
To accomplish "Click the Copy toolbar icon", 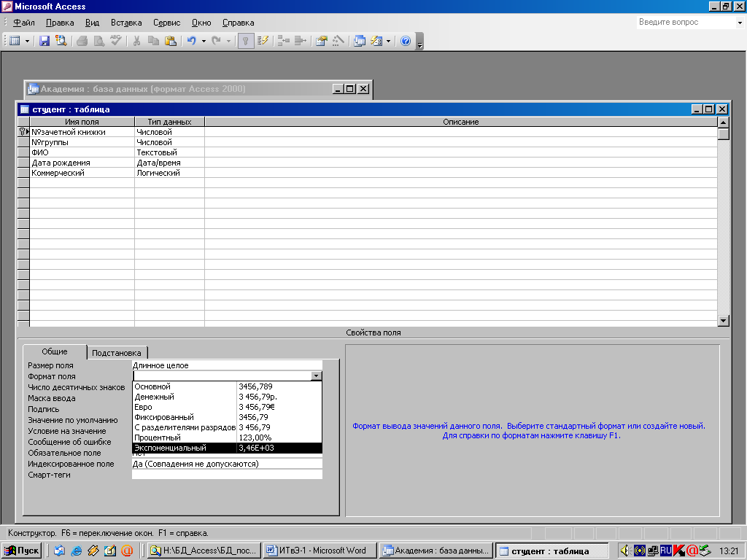I will click(153, 41).
